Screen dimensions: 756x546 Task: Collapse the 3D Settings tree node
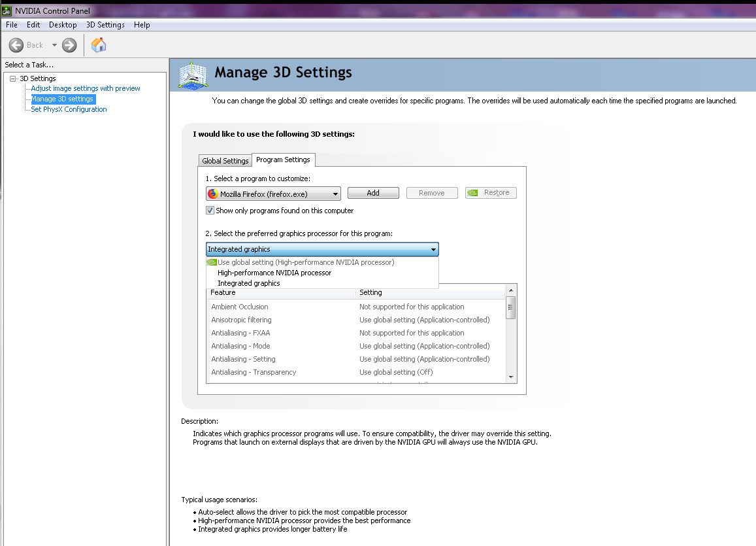[13, 78]
